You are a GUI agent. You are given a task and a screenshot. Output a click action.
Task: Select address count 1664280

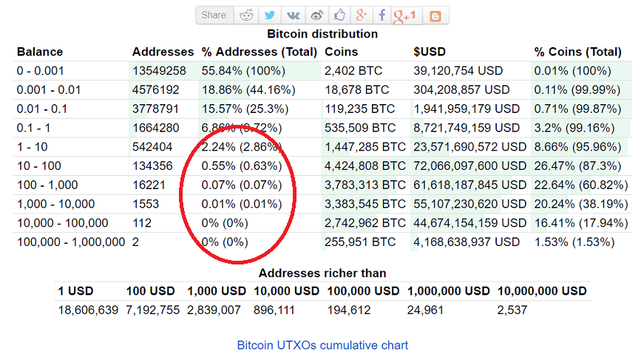pos(156,128)
